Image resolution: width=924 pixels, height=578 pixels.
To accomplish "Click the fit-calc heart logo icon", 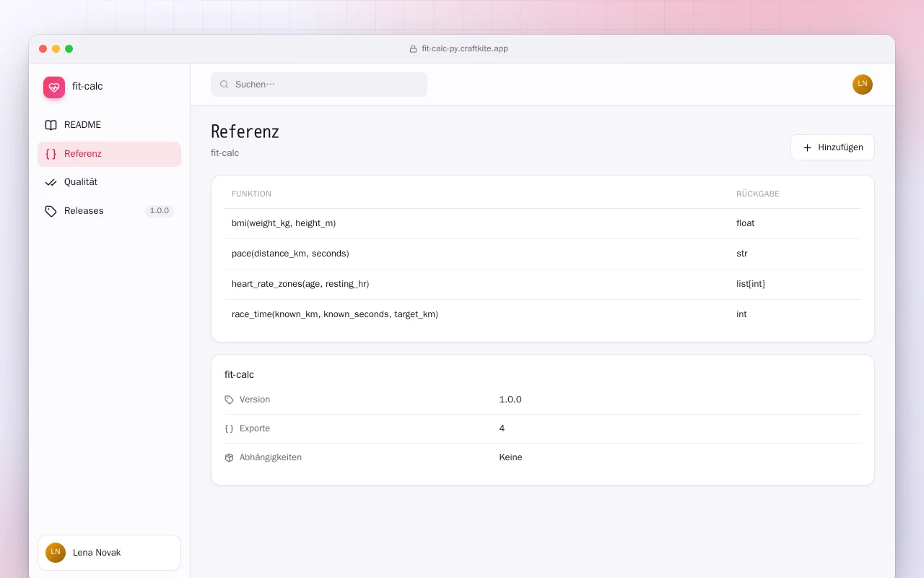I will coord(54,87).
